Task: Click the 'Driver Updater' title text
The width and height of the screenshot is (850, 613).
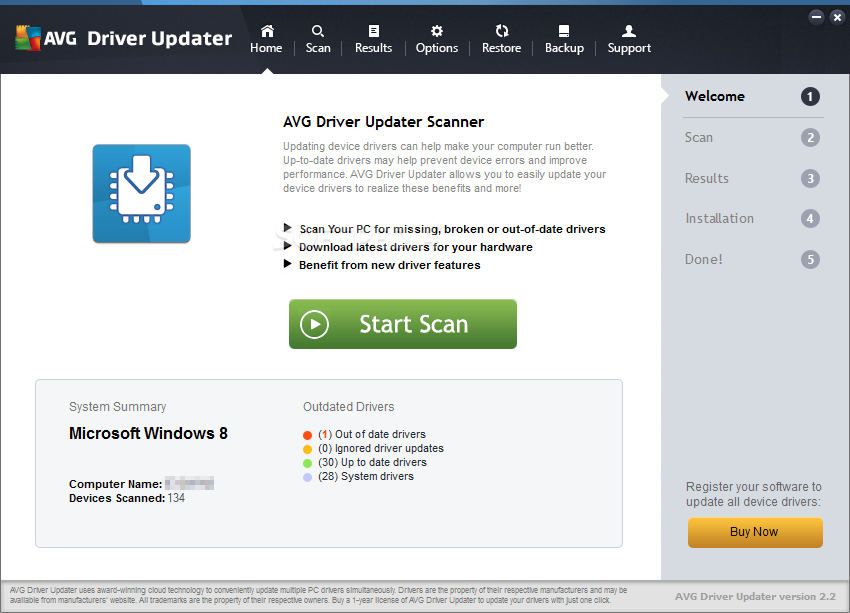Action: point(159,38)
